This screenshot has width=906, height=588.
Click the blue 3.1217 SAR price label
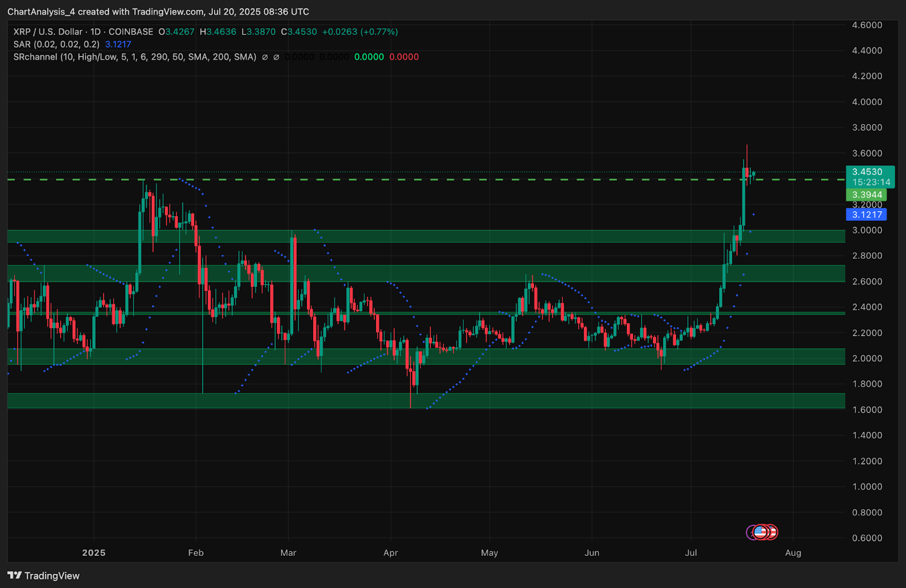click(866, 214)
